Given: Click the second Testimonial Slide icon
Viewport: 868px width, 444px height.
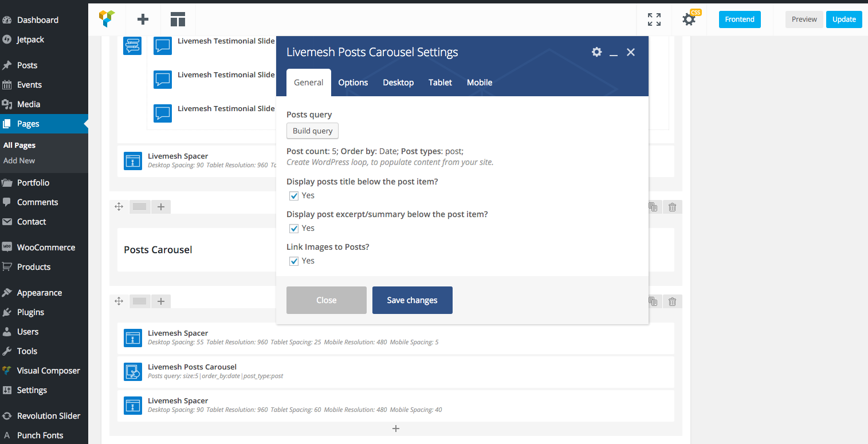Looking at the screenshot, I should pyautogui.click(x=163, y=80).
